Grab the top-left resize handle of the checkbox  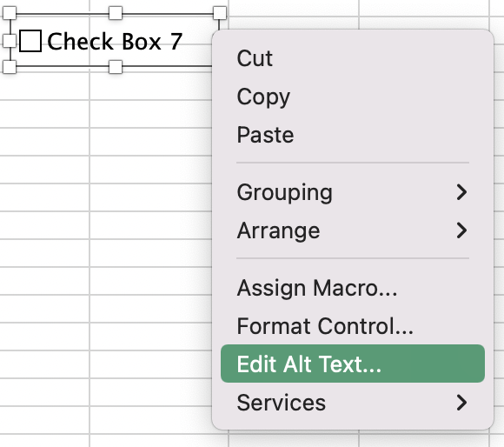tap(10, 13)
